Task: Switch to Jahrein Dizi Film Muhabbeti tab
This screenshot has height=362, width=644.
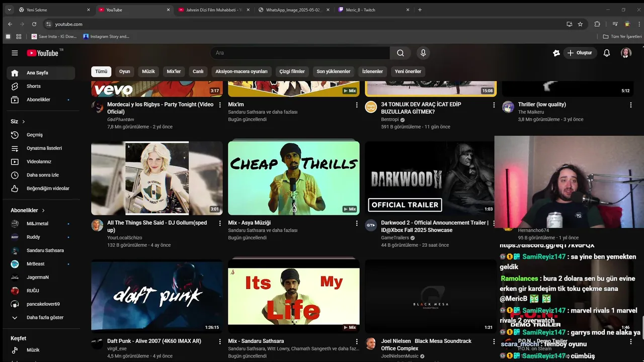Action: [213, 10]
